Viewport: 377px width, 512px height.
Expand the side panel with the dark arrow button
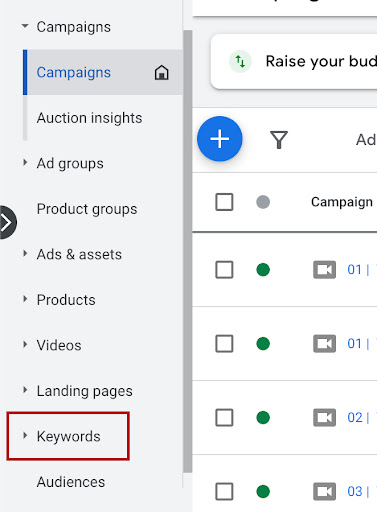7,222
